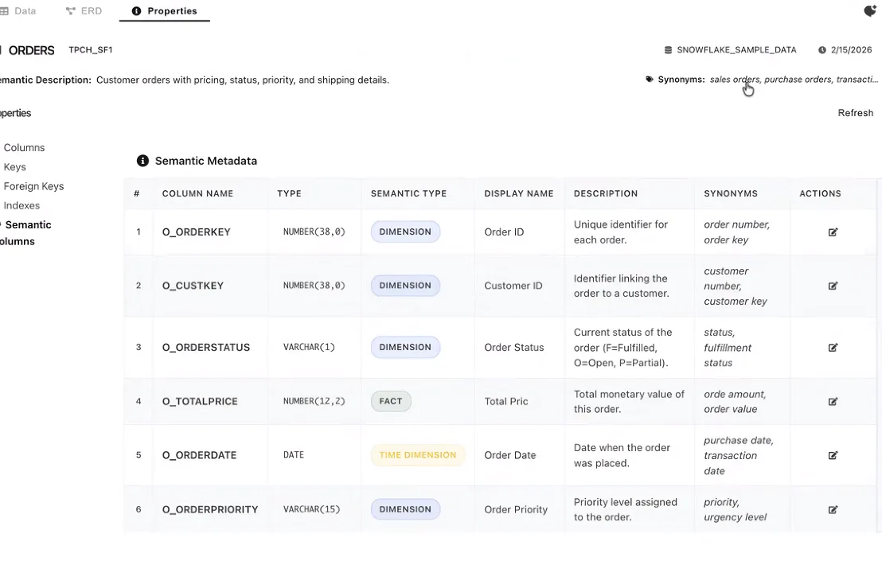The height and width of the screenshot is (588, 882).
Task: Click synonyms 'priority, urgency level'
Action: [x=735, y=510]
